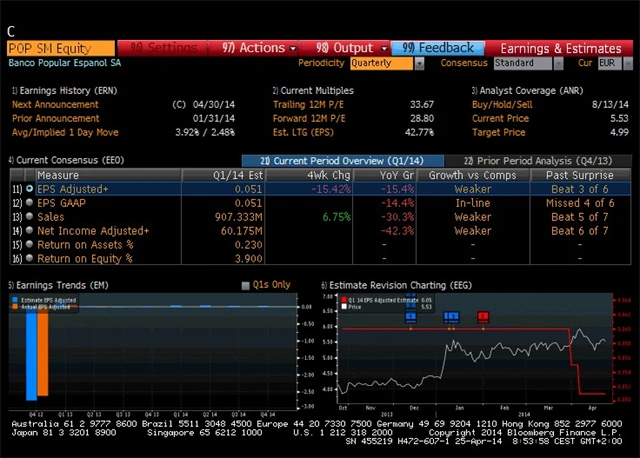Click Forward 12M P/E value 28.80

click(x=422, y=118)
